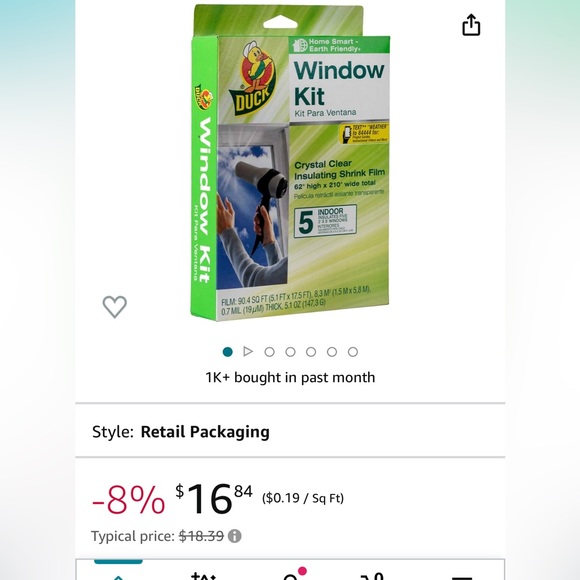The width and height of the screenshot is (580, 580).
Task: Tap '1K+ bought in past month' text
Action: coord(290,377)
